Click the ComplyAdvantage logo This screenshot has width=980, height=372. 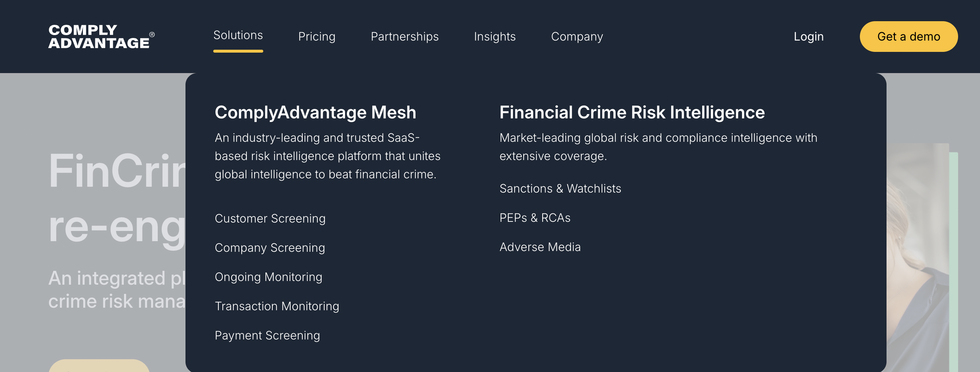coord(101,37)
